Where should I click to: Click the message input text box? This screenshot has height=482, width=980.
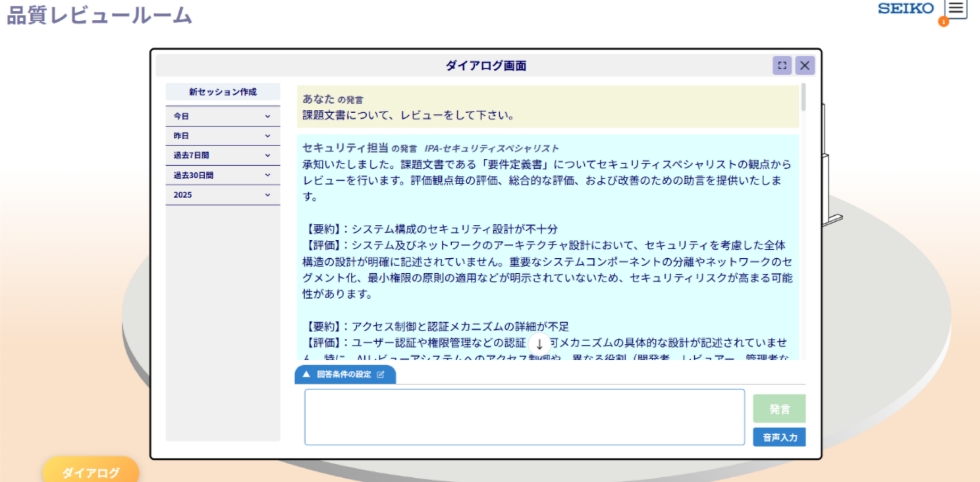coord(524,417)
